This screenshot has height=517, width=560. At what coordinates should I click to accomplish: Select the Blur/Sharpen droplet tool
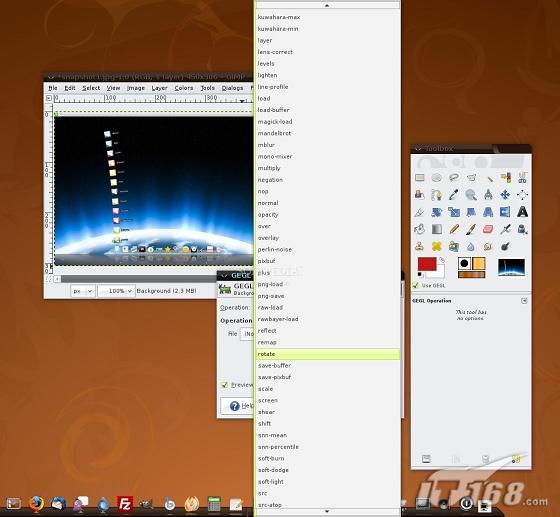pyautogui.click(x=471, y=246)
